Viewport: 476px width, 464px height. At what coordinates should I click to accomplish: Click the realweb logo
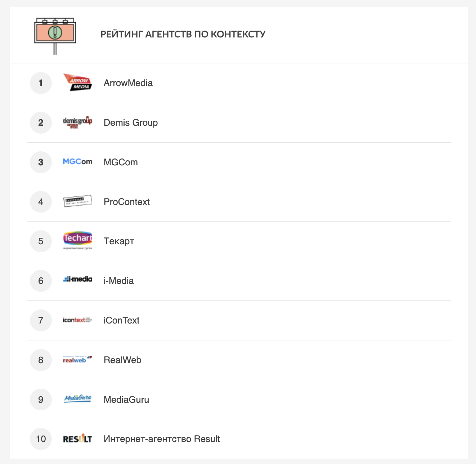(77, 359)
